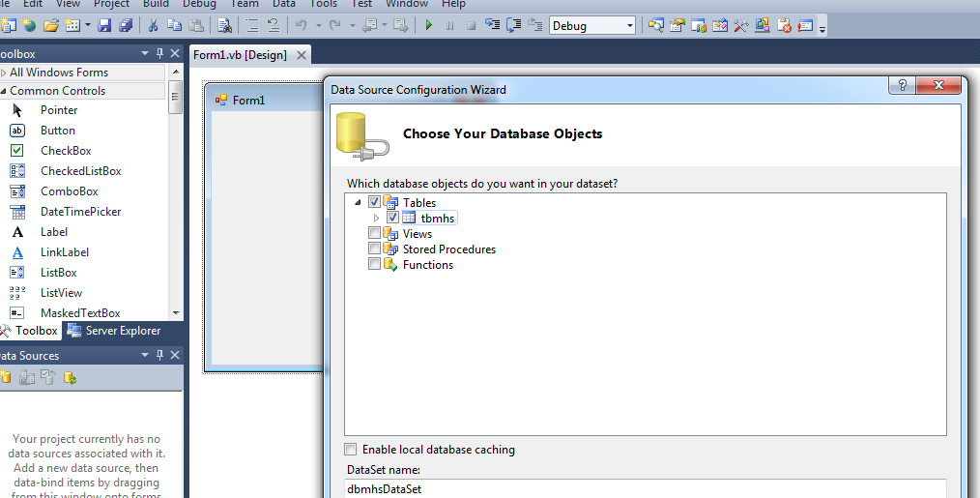Click the wizard Help question button
The height and width of the screenshot is (498, 980).
click(902, 85)
